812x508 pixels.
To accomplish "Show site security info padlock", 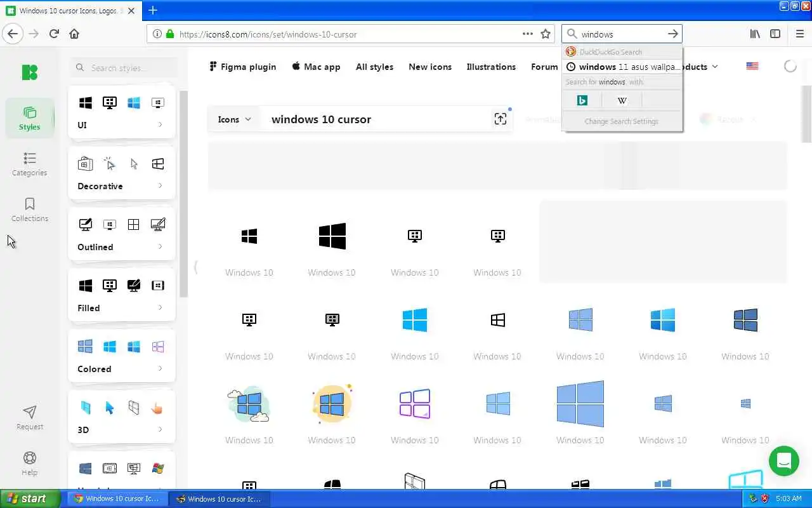I will click(x=170, y=34).
